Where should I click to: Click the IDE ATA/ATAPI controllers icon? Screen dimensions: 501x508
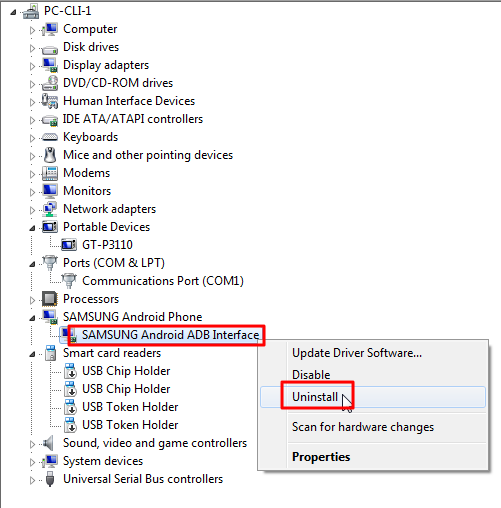click(50, 120)
